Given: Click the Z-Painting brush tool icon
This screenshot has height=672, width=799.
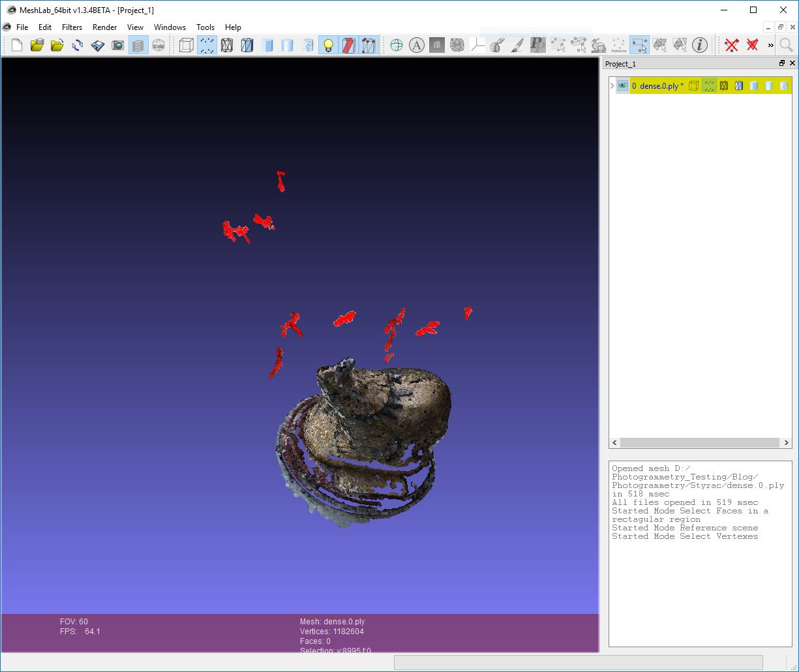Looking at the screenshot, I should click(519, 44).
